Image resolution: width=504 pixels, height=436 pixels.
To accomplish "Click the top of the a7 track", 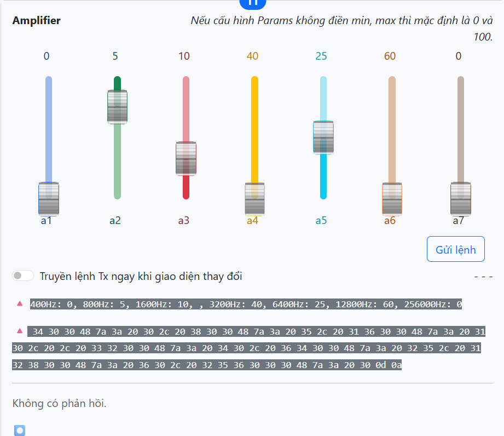I will tap(461, 82).
